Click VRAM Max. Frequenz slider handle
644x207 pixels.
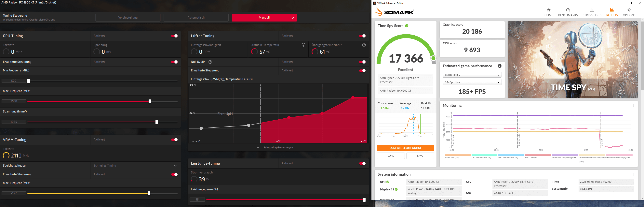coord(149,194)
